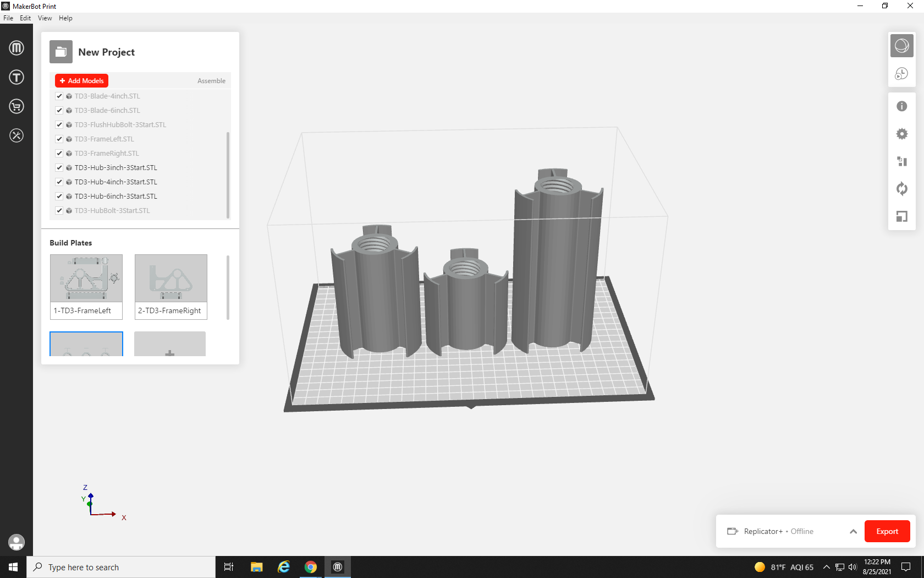Open Windows Start menu

point(13,567)
